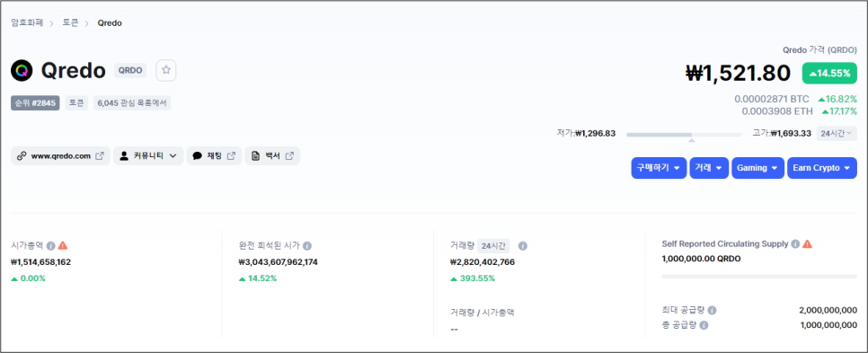The image size is (868, 353).
Task: Click the warning icon beside Self Reported Circulating Supply
Action: 807,243
